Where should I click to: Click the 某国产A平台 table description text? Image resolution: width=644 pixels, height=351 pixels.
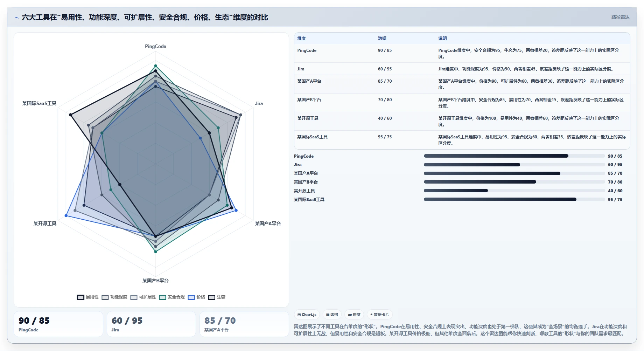[x=531, y=84]
